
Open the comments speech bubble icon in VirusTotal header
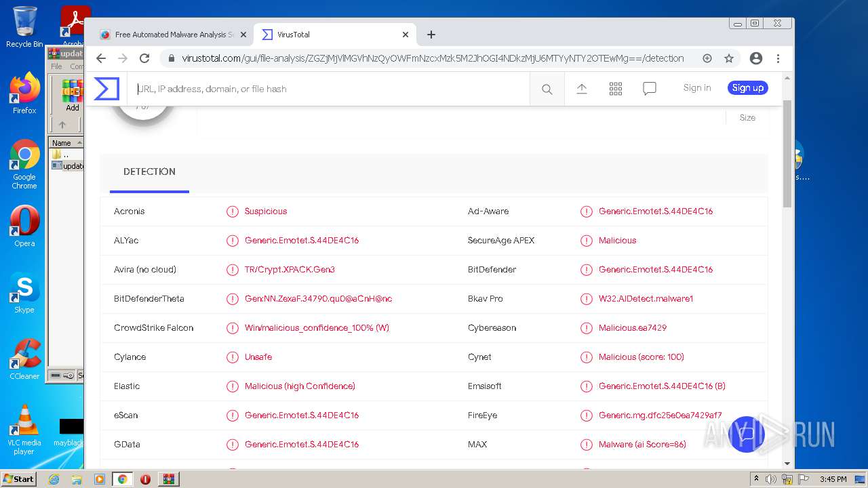click(650, 89)
